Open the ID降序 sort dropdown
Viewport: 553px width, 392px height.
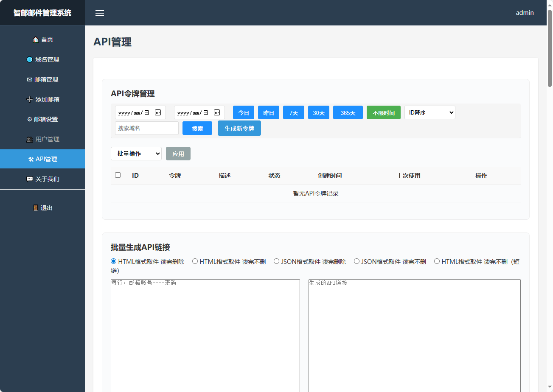click(x=429, y=112)
